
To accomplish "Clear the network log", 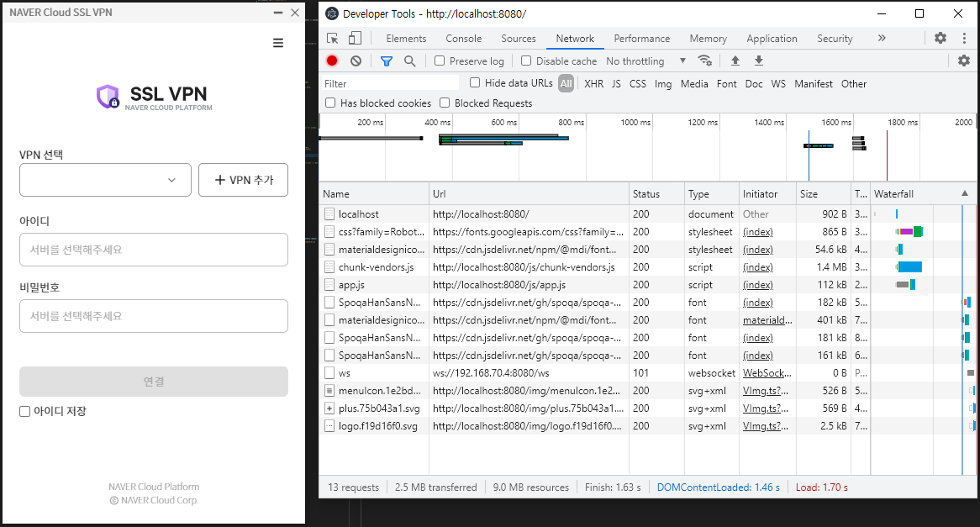I will pos(356,61).
